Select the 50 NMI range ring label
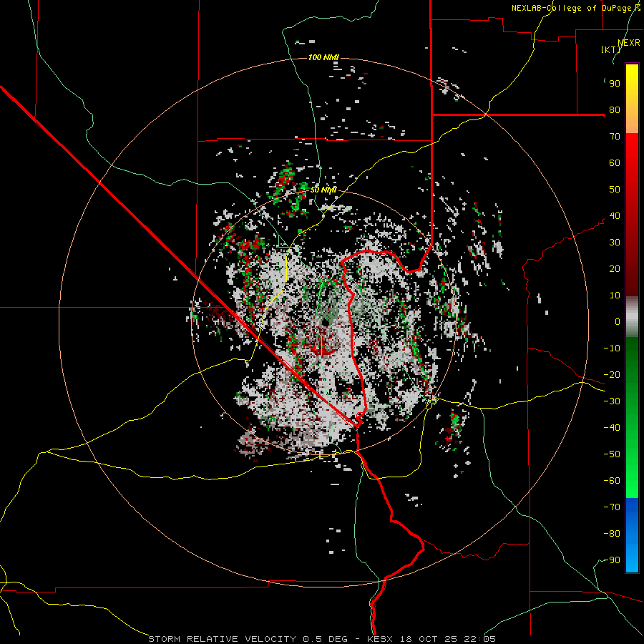 [323, 190]
